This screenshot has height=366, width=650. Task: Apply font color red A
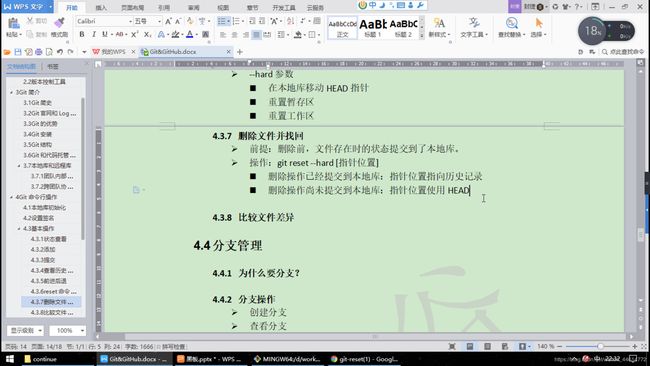pos(189,34)
